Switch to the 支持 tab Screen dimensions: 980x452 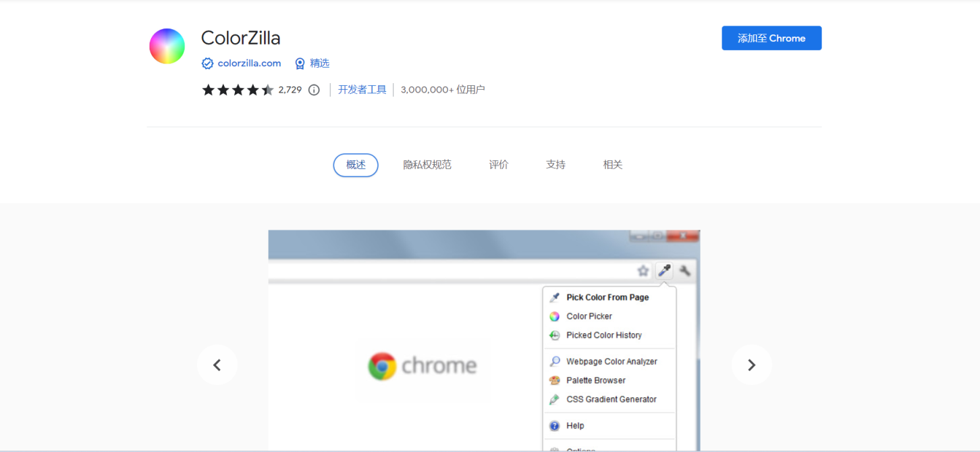click(x=555, y=164)
